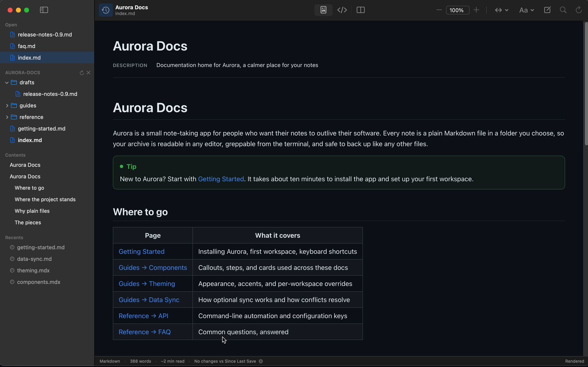The height and width of the screenshot is (367, 588).
Task: Click Rendered mode label in status bar
Action: (x=575, y=361)
